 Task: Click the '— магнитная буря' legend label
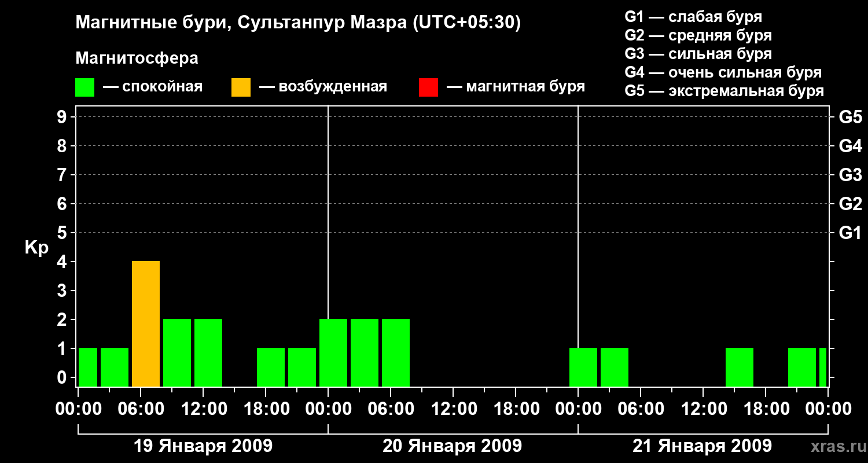[x=516, y=87]
